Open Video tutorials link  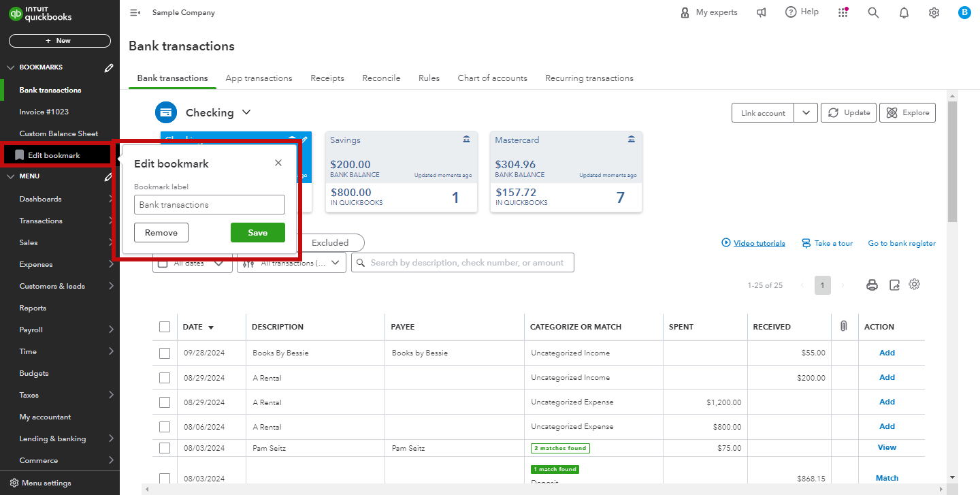[x=753, y=243]
